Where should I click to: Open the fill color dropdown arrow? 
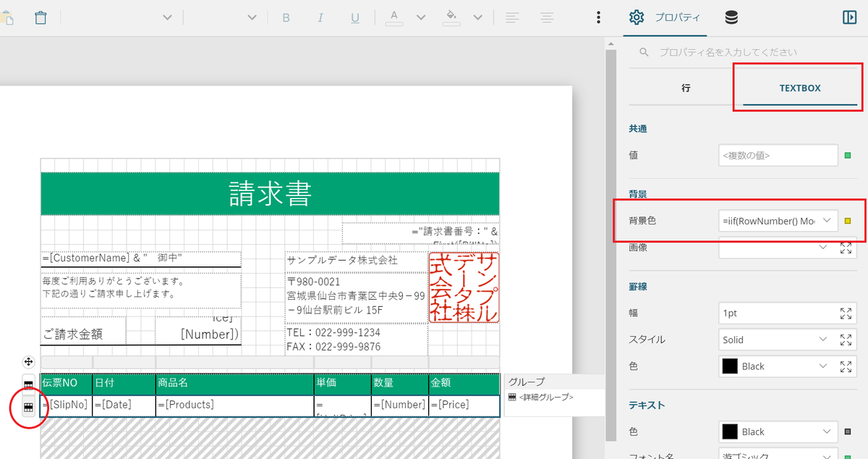[477, 17]
